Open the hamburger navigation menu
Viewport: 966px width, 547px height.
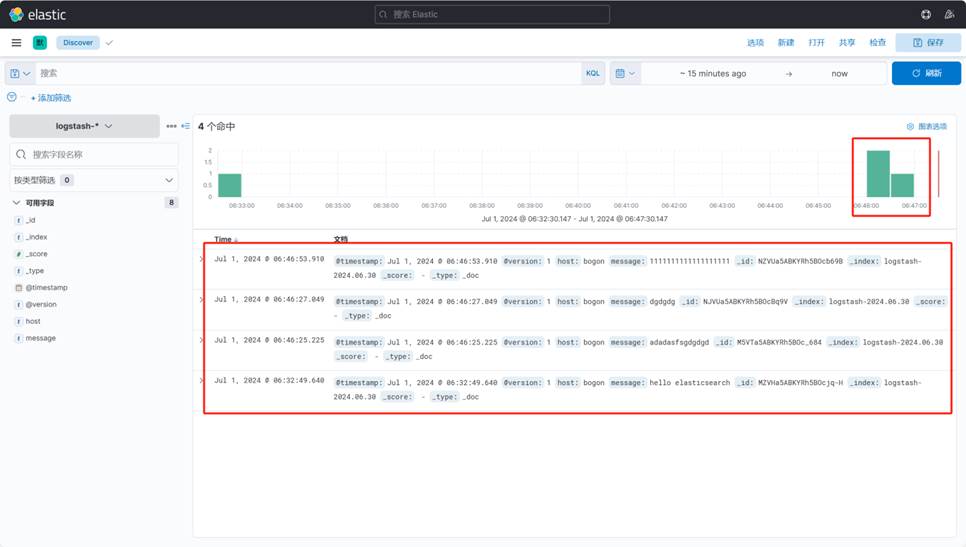click(17, 43)
